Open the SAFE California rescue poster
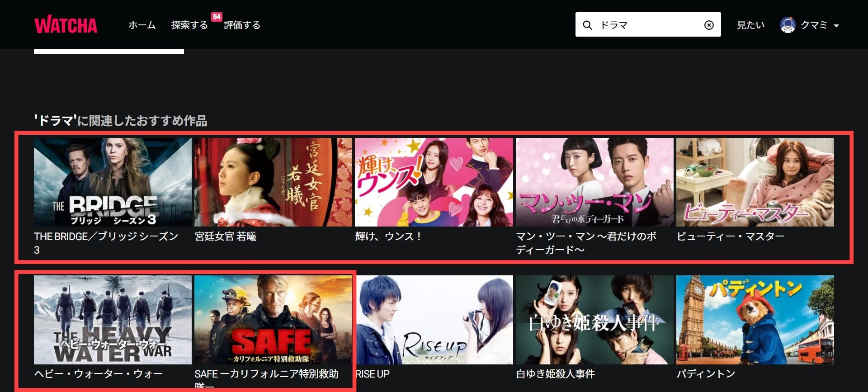868x392 pixels. click(x=273, y=320)
